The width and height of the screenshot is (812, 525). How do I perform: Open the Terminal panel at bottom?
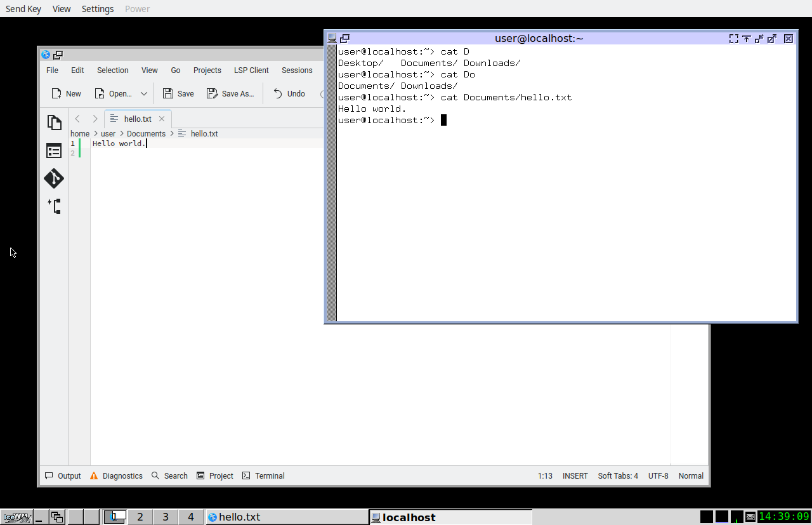click(x=263, y=475)
